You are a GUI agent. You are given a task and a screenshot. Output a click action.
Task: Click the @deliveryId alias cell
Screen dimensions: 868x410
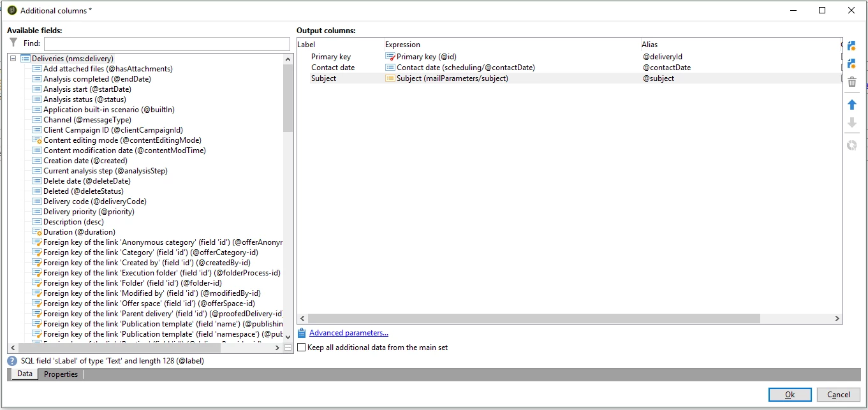tap(663, 57)
